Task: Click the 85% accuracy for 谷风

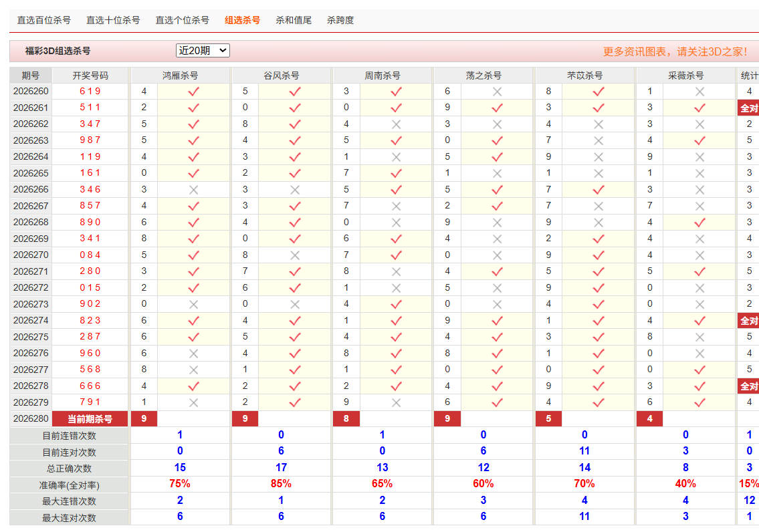Action: 282,484
